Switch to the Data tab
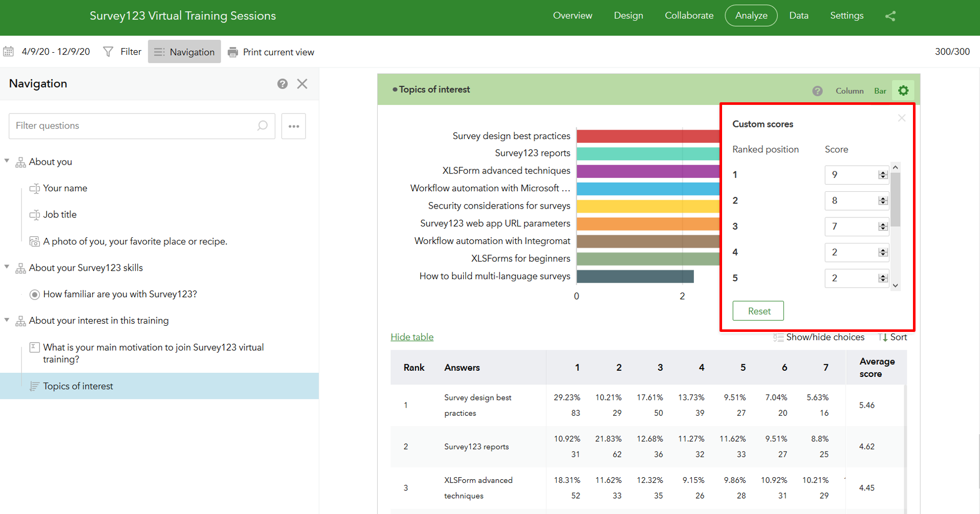 (798, 15)
